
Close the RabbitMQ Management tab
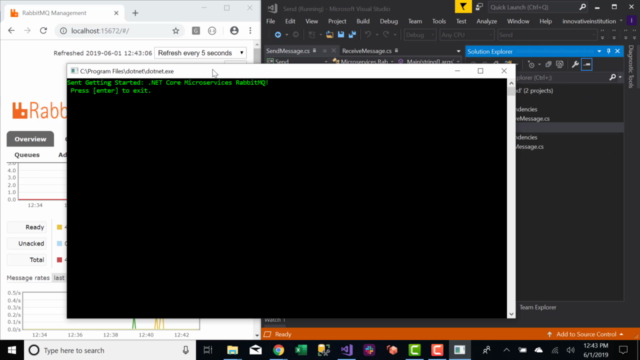(116, 13)
